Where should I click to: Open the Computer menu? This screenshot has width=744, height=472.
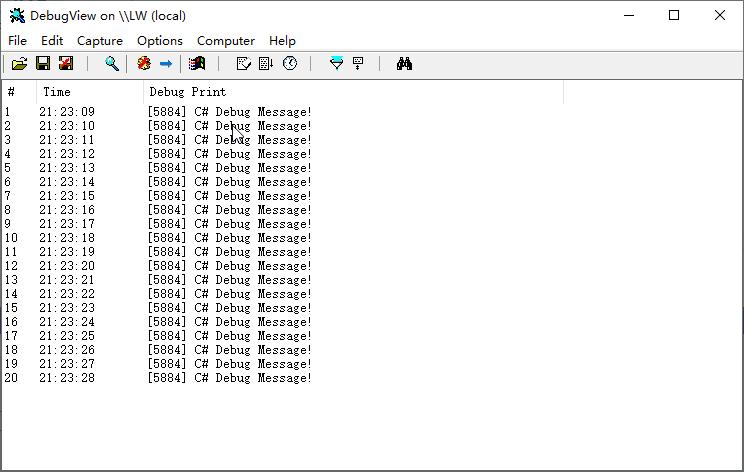point(226,41)
